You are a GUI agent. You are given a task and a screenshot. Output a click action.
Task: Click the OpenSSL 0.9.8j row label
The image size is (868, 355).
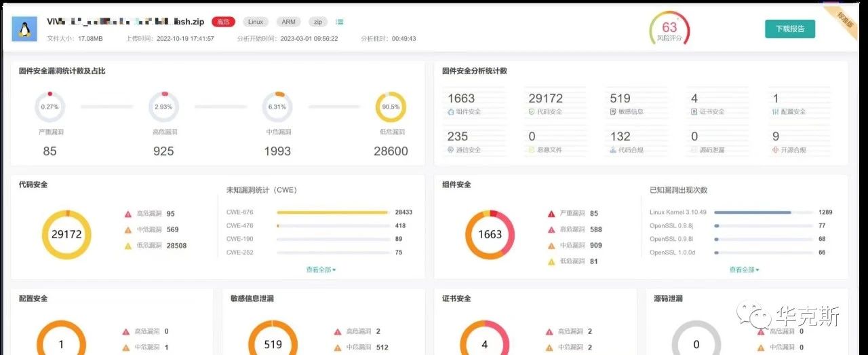pos(673,225)
